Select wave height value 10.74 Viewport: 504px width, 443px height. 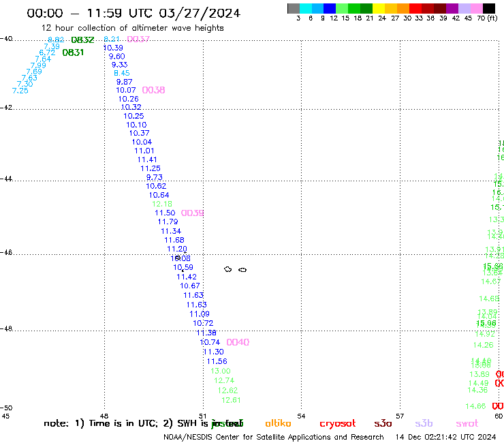[x=210, y=342]
